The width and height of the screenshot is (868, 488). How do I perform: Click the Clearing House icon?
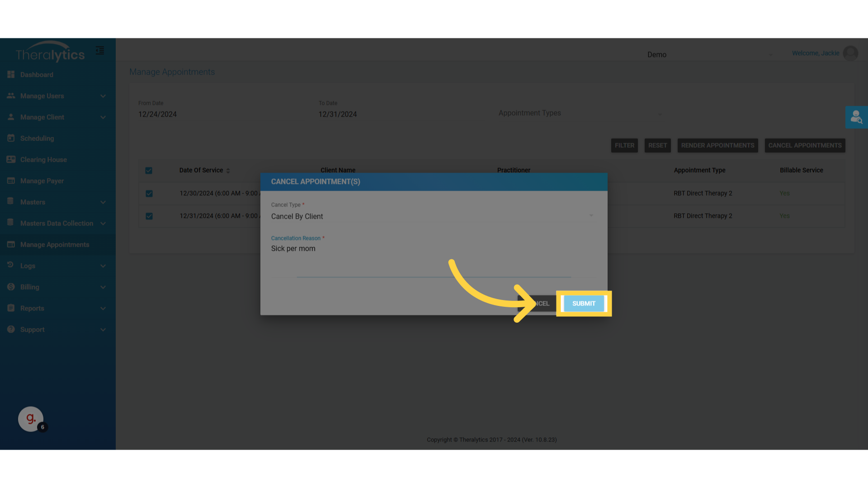[x=11, y=160]
